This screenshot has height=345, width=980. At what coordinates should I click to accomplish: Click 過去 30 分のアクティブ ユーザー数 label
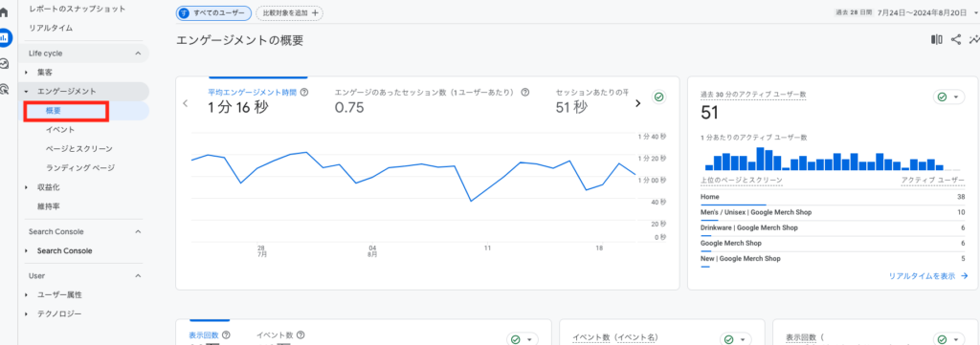[753, 95]
